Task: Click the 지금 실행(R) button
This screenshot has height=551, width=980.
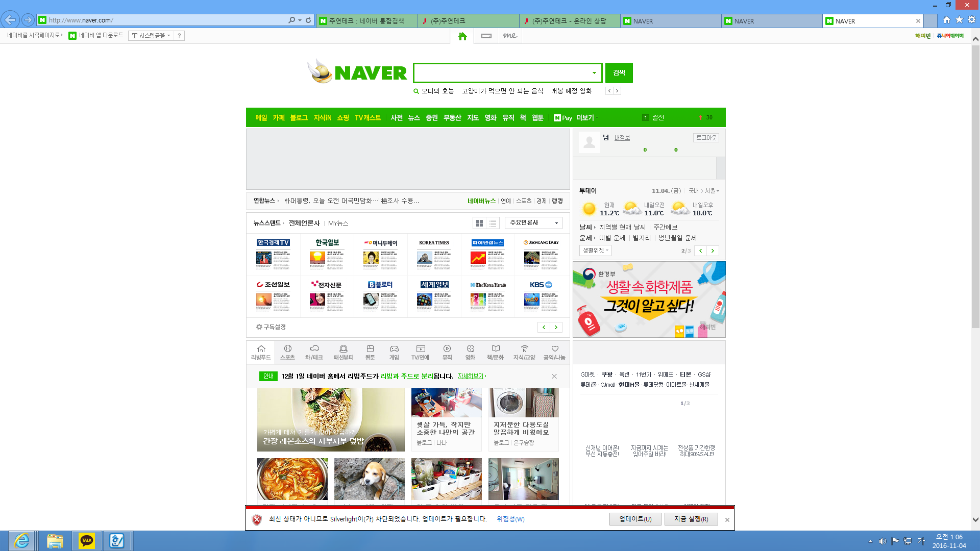Action: pyautogui.click(x=691, y=519)
